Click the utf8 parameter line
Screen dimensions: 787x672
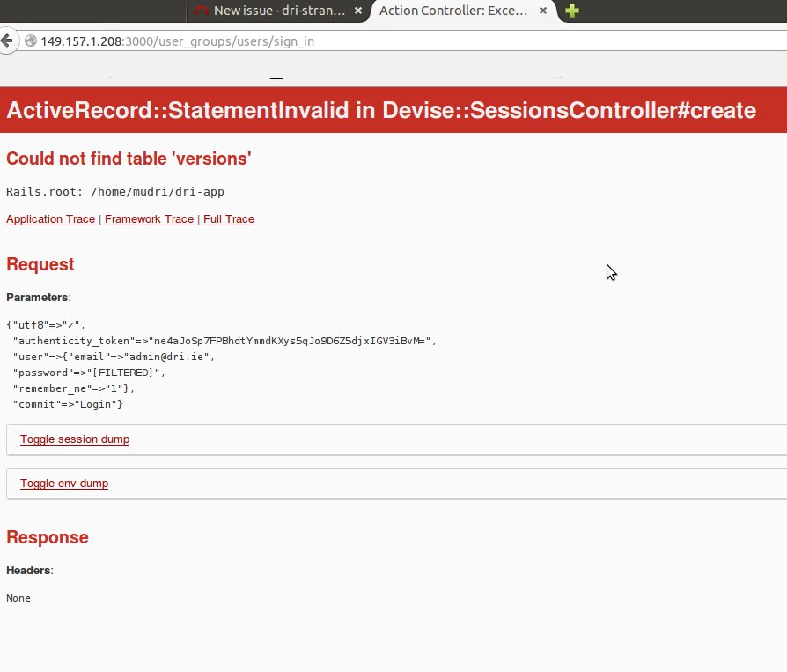[x=46, y=325]
